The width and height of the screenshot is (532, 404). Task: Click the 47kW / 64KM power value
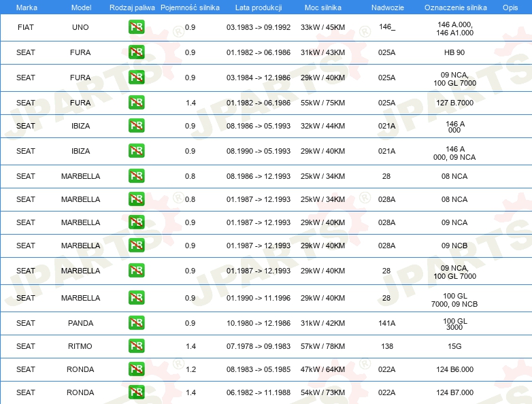point(322,369)
